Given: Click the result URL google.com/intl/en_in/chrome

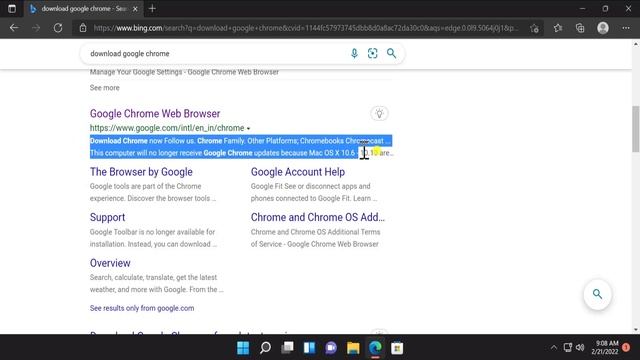Looking at the screenshot, I should [x=167, y=128].
